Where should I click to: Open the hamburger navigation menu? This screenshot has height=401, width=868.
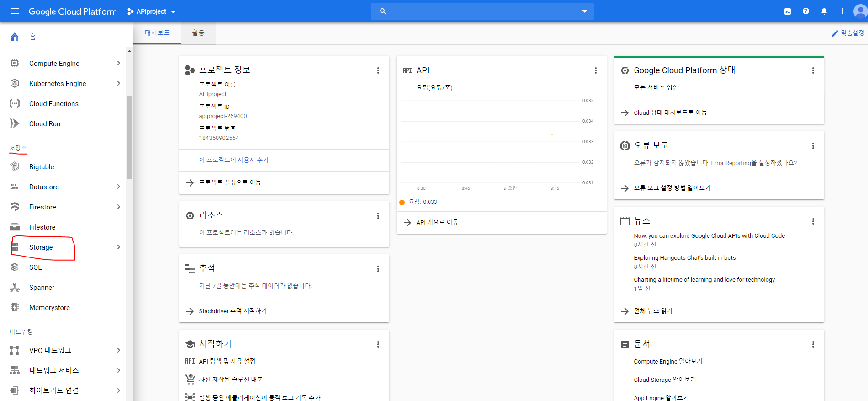15,11
